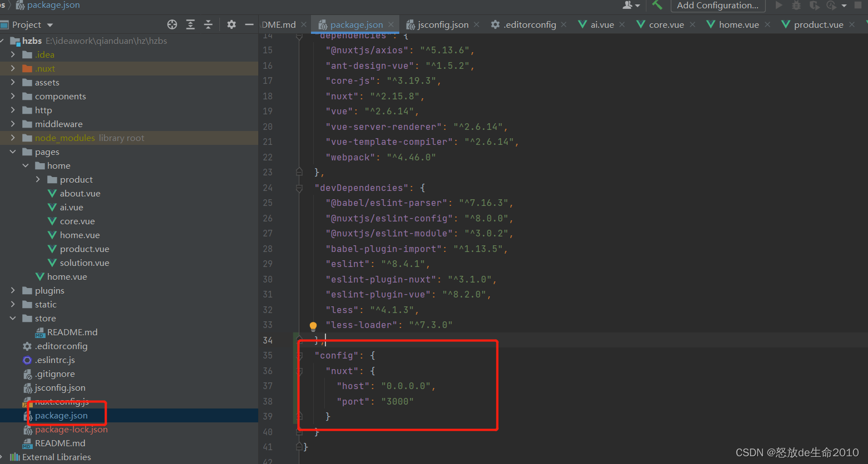Close the README.md editor tab
Screen dimensions: 868x464
point(304,24)
